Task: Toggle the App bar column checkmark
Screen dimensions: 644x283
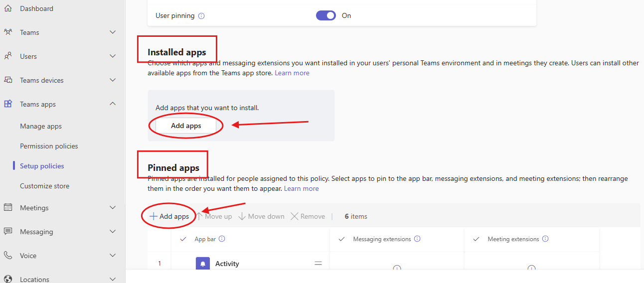Action: pos(183,239)
